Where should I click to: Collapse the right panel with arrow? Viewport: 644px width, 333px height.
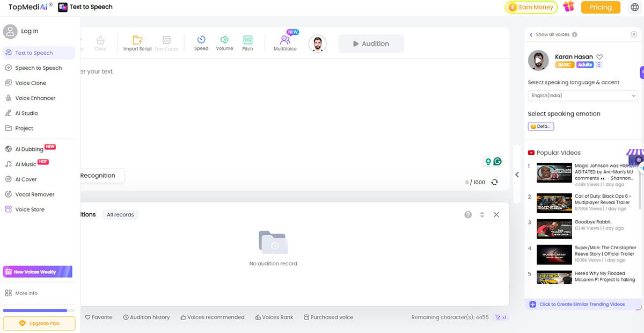517,175
